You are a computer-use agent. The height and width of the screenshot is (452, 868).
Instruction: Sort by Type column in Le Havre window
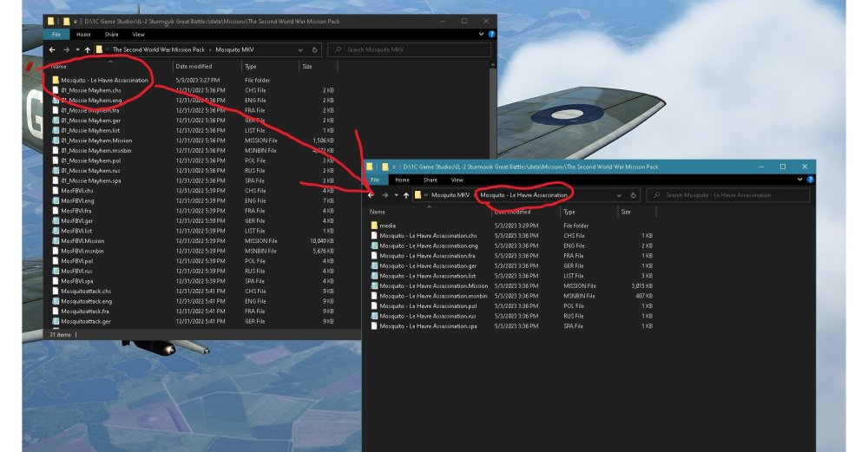coord(569,212)
